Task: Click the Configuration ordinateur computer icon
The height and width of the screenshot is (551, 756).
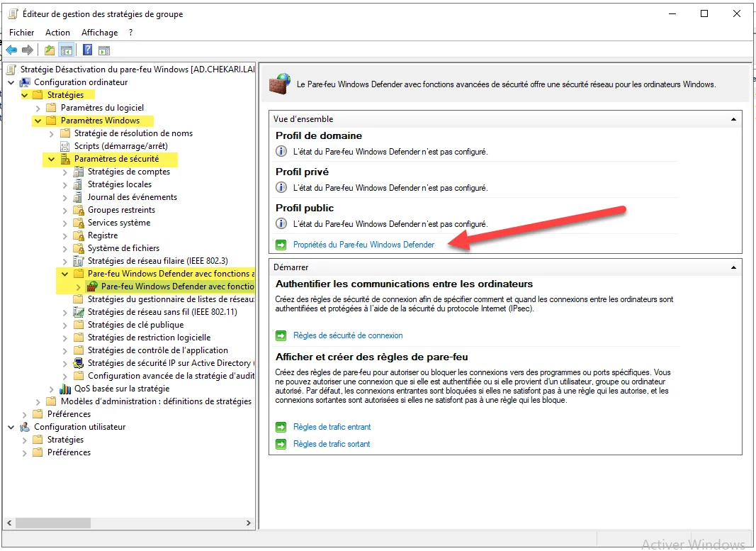Action: [25, 82]
